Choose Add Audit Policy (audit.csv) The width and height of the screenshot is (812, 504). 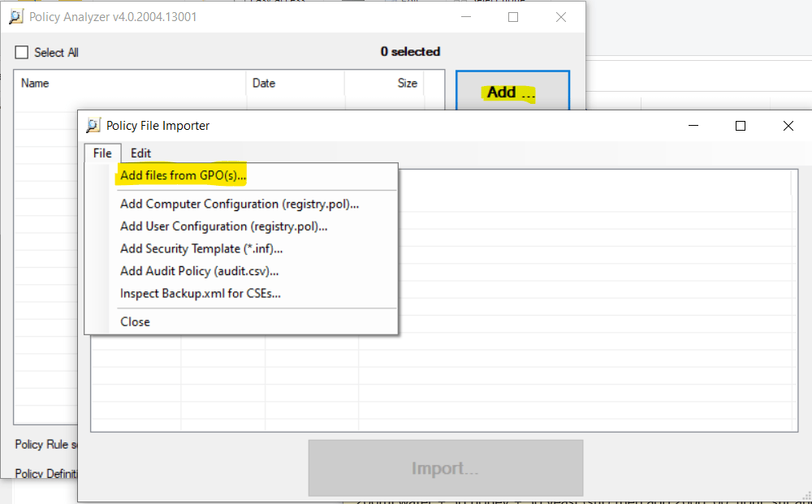[x=199, y=271]
